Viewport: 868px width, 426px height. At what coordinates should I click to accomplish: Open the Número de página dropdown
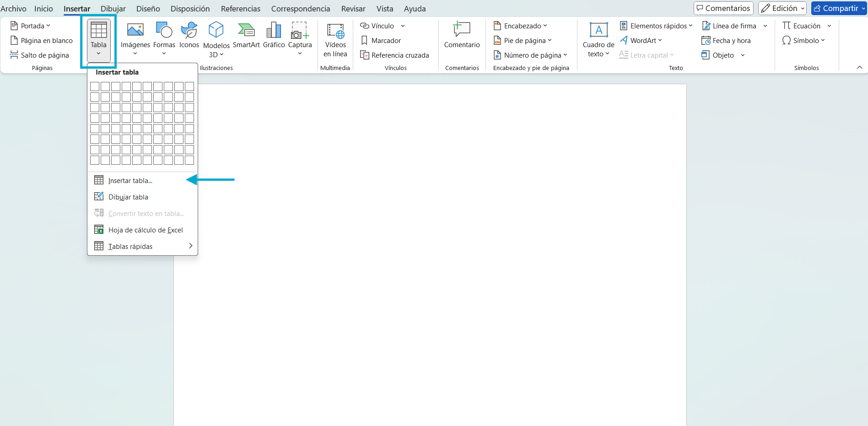tap(530, 55)
